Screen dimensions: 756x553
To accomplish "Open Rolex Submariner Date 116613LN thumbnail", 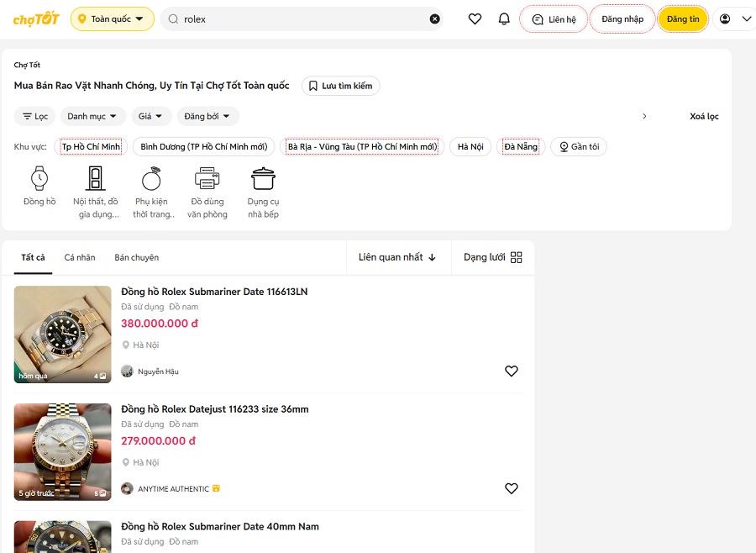I will [63, 334].
